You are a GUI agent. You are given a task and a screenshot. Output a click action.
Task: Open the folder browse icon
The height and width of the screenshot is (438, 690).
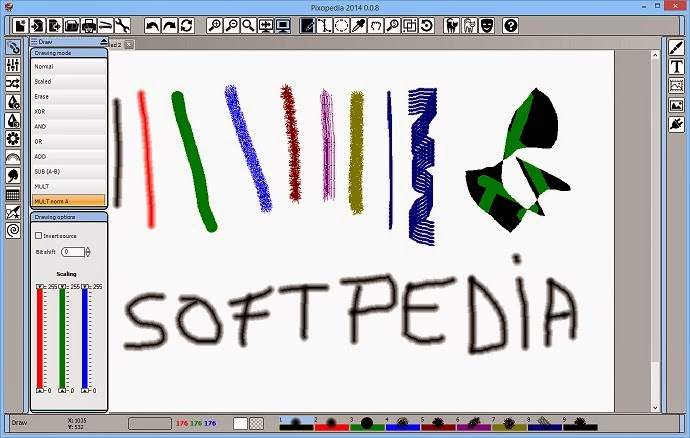(x=72, y=26)
